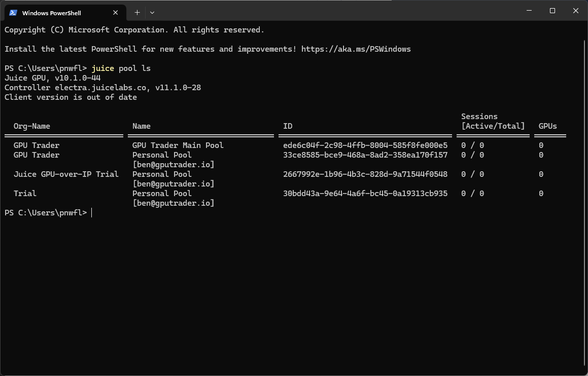Open the new-tab profile dropdown arrow
Viewport: 588px width, 376px height.
coord(152,13)
